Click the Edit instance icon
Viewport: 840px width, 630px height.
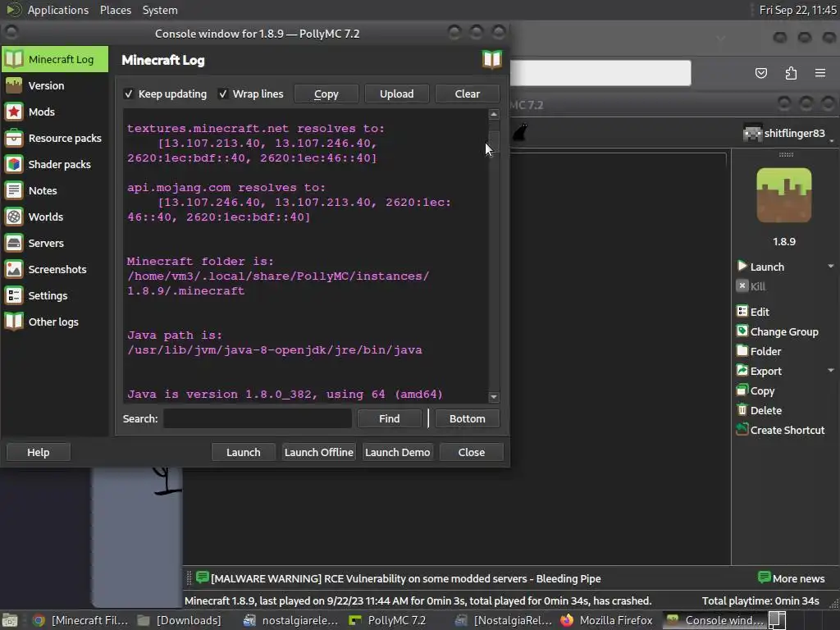coord(742,311)
